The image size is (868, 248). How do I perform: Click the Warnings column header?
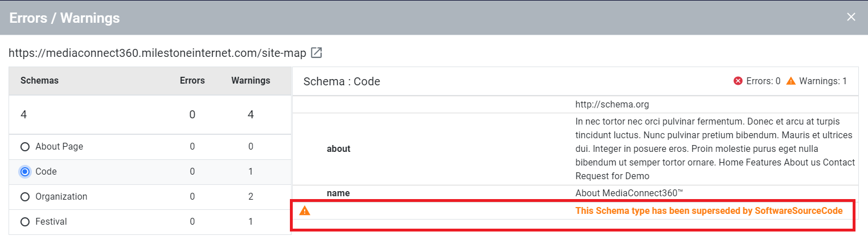click(251, 81)
